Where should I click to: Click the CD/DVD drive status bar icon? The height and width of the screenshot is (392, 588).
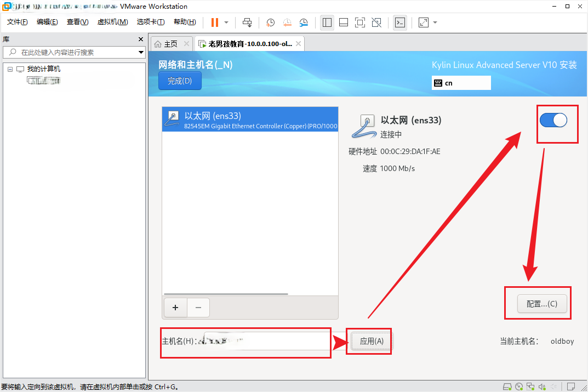tap(519, 387)
